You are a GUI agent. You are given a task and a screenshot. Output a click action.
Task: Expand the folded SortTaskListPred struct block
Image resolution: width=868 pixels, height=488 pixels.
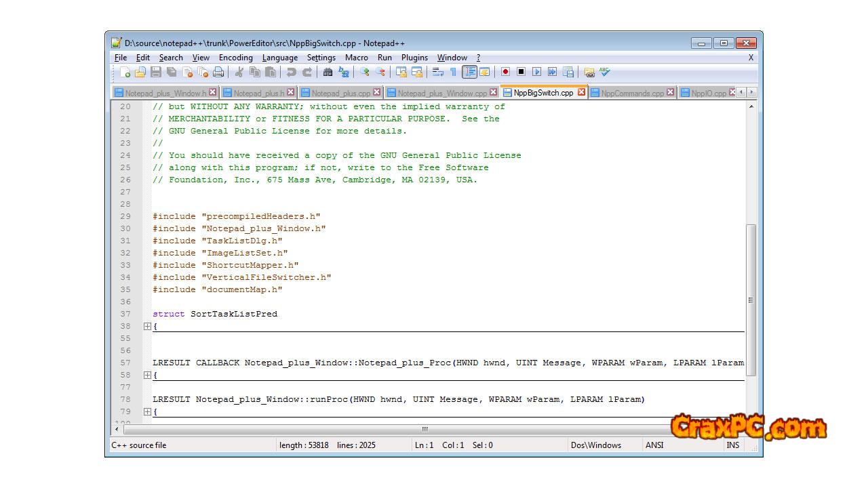147,326
